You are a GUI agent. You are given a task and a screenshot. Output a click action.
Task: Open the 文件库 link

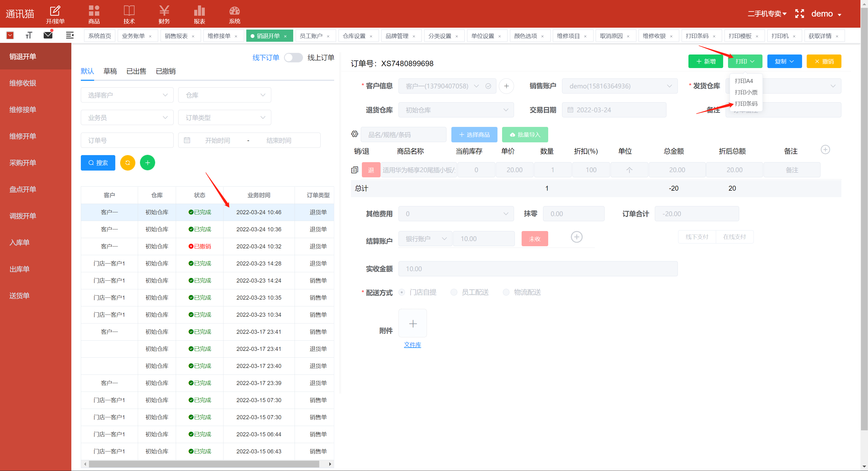[x=412, y=345]
